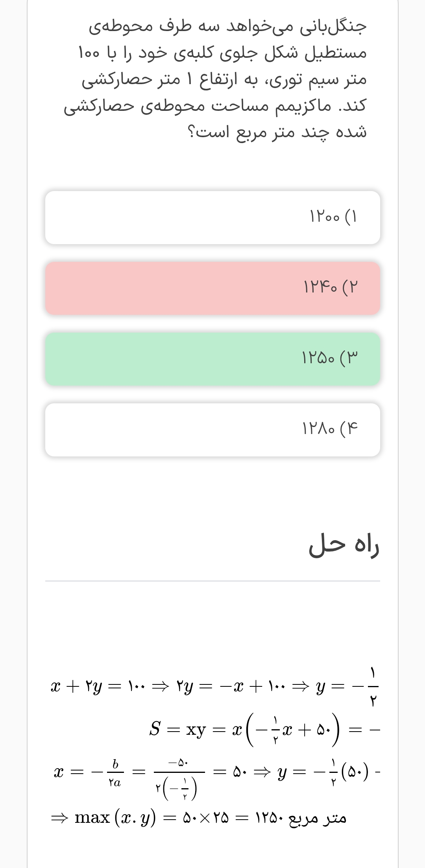Tap the first question line starting with 'جنگل‌بانی'
This screenshot has height=868, width=425.
point(227,27)
